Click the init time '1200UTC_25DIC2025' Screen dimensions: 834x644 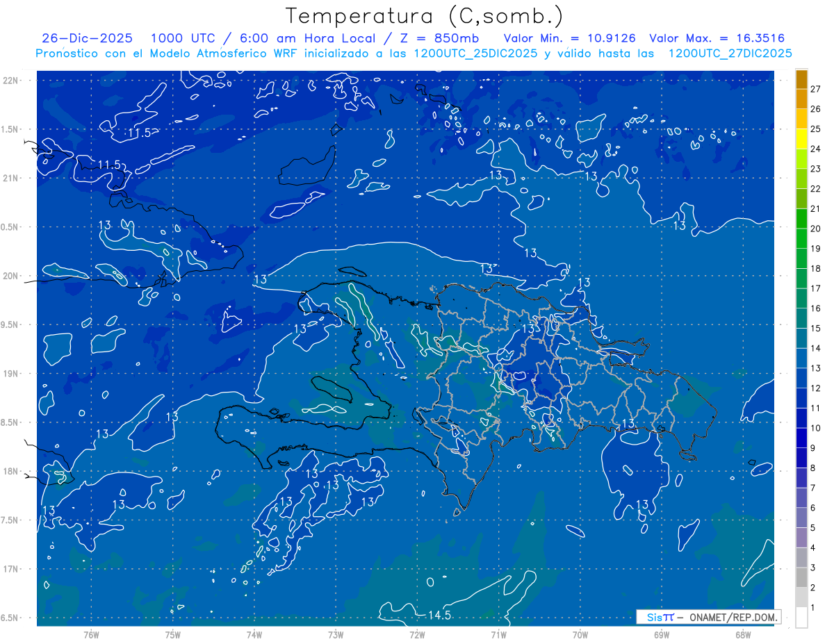click(x=475, y=53)
